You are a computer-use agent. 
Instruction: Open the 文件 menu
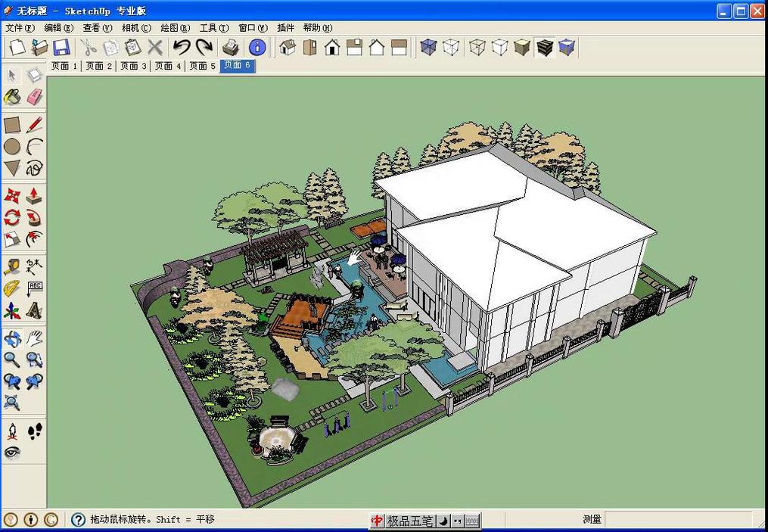20,28
